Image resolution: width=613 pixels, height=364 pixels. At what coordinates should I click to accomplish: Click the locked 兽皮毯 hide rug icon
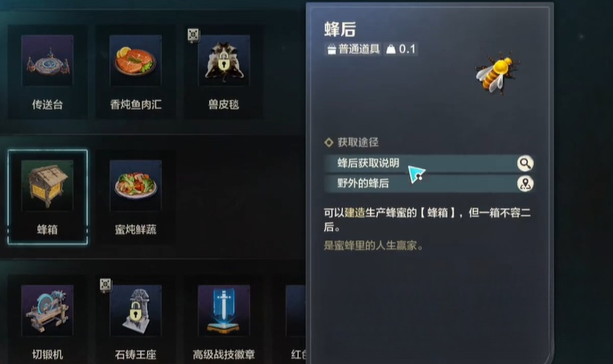click(223, 60)
